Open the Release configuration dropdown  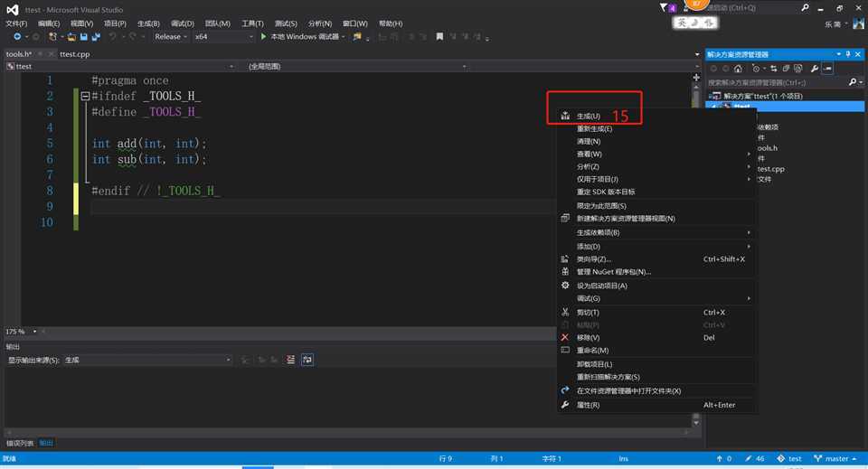[x=171, y=36]
